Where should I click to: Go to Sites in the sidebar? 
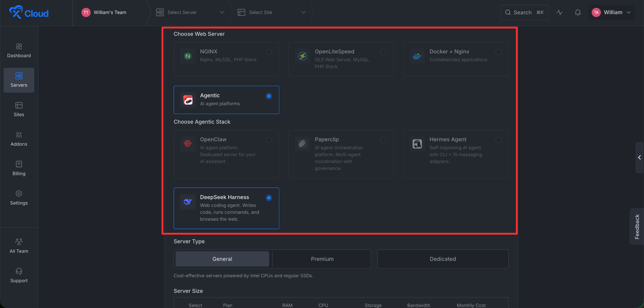click(x=19, y=110)
